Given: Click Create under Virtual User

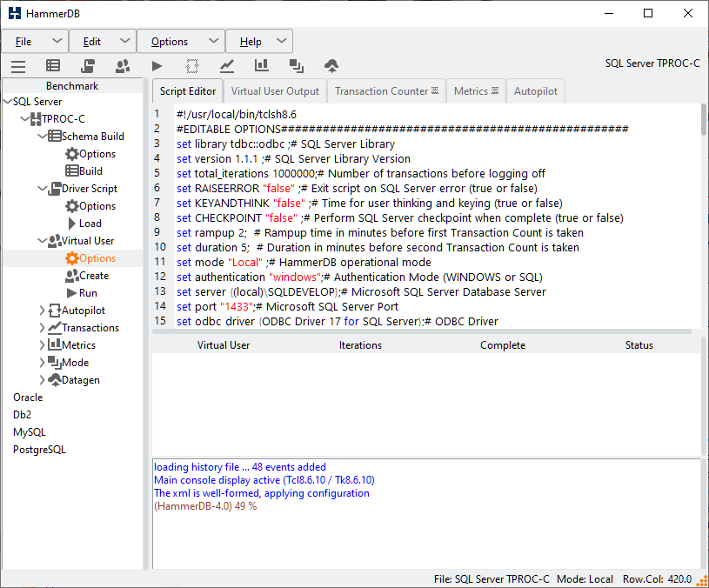Looking at the screenshot, I should click(94, 276).
